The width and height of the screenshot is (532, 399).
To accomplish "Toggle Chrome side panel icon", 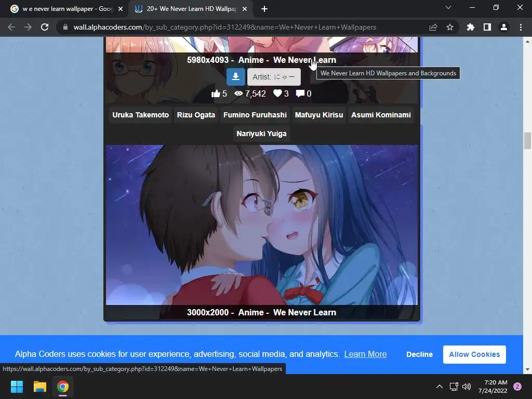I will (x=487, y=27).
